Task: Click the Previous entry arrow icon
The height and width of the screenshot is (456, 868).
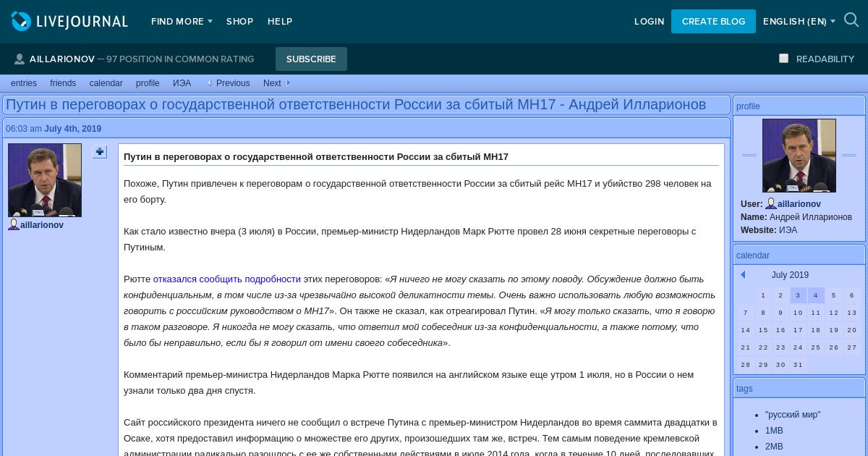Action: coord(209,83)
